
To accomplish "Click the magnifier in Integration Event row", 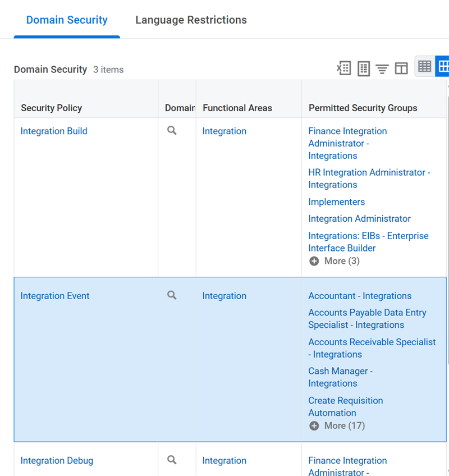I will [172, 295].
